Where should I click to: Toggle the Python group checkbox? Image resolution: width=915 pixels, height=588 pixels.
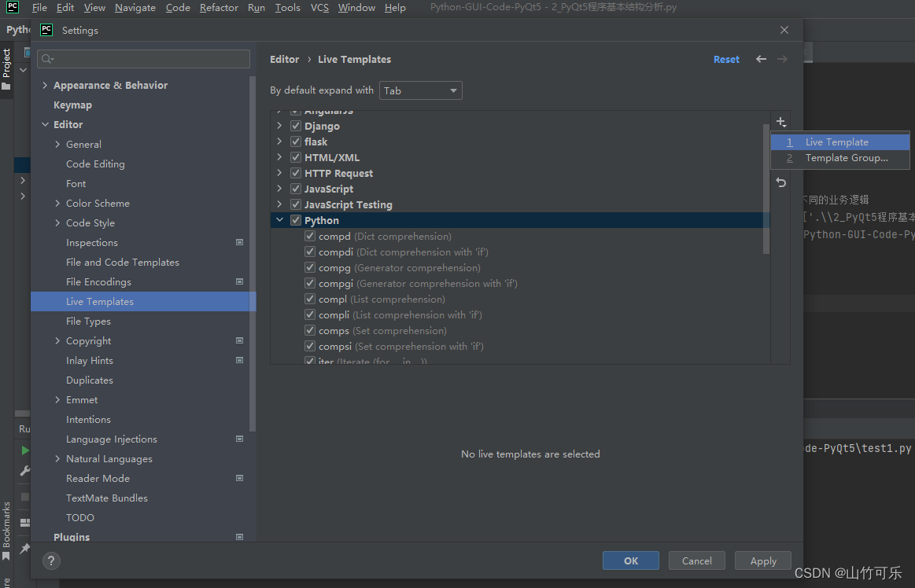point(296,220)
